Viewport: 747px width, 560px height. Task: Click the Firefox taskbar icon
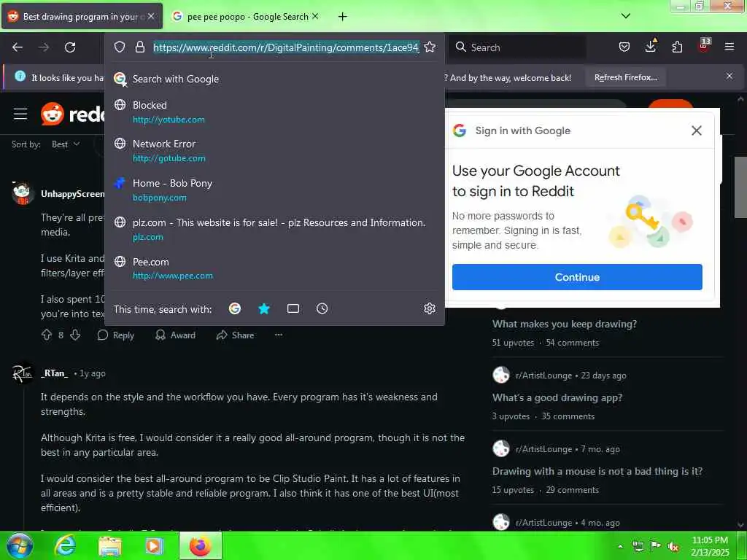pyautogui.click(x=200, y=545)
